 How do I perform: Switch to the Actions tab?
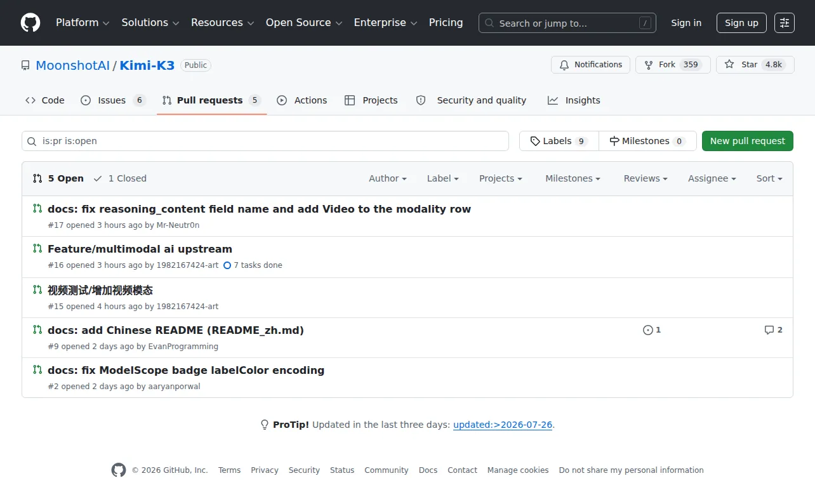(302, 100)
